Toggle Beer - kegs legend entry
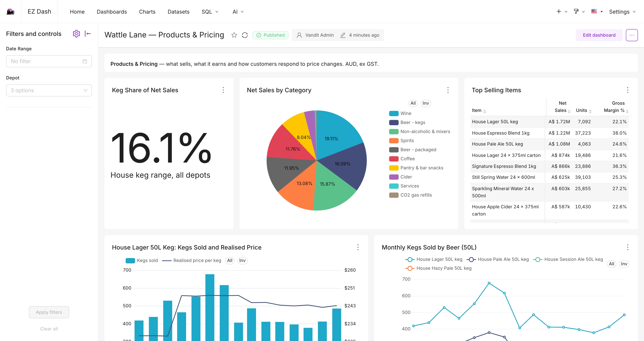644x341 pixels. [407, 122]
